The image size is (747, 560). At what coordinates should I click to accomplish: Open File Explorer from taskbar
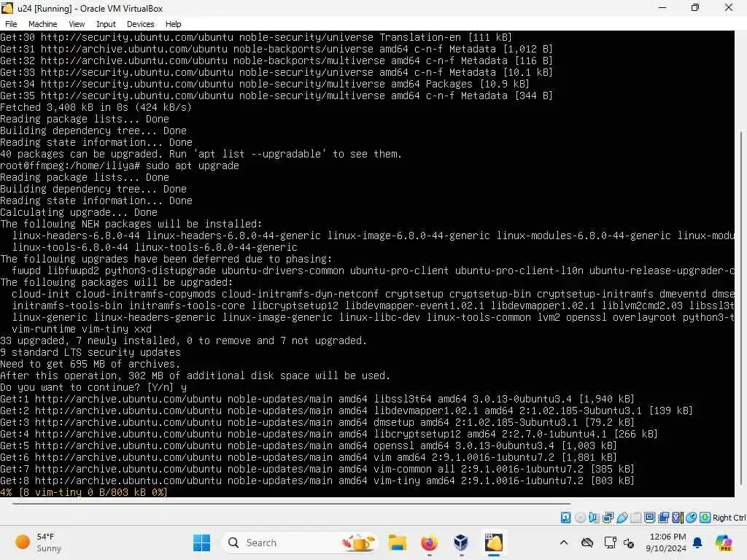[397, 542]
